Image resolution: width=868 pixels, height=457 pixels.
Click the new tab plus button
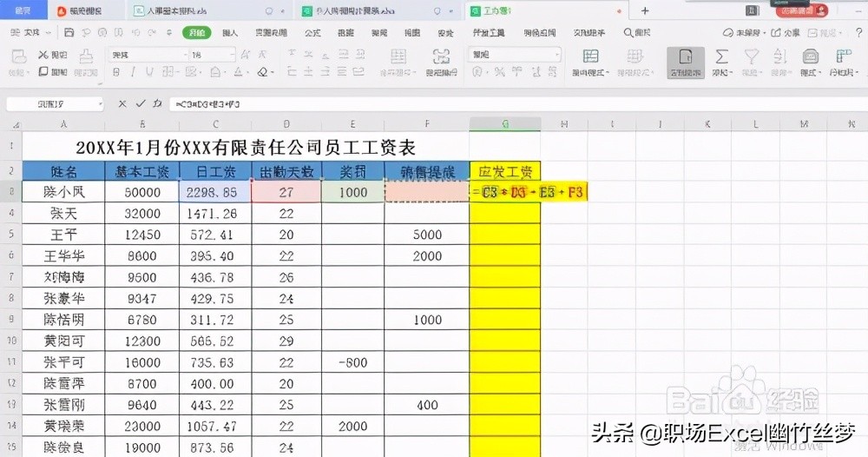tap(645, 10)
